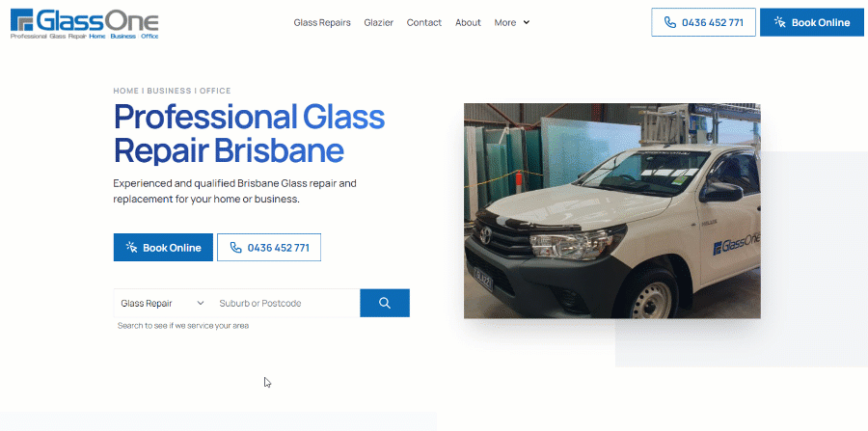Click the cursor icon on header Book Online
Image resolution: width=868 pixels, height=431 pixels.
[780, 22]
